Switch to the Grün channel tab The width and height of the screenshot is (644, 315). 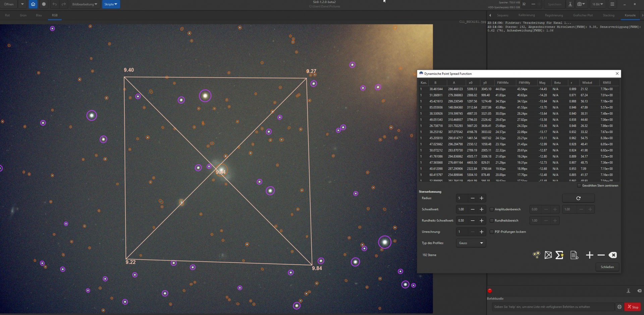(23, 15)
